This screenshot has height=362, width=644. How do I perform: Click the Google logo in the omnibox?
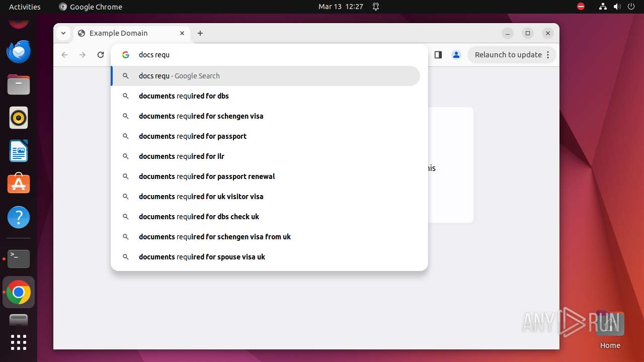pyautogui.click(x=126, y=55)
